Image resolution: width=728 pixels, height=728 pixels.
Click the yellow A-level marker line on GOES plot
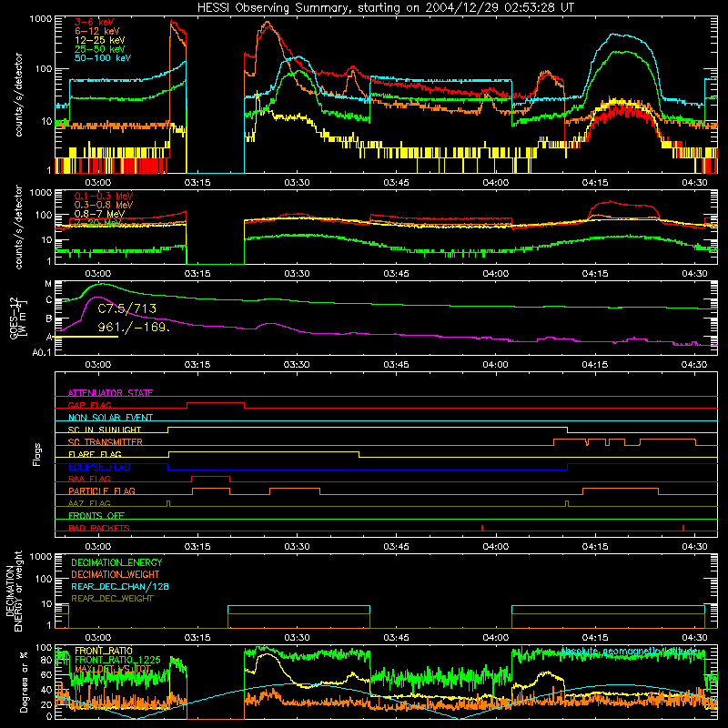(86, 337)
